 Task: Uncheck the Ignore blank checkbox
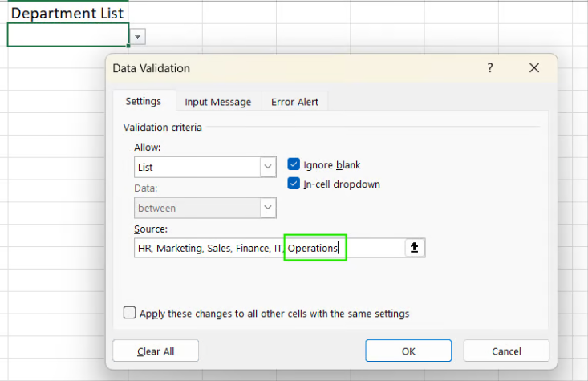[x=294, y=164]
